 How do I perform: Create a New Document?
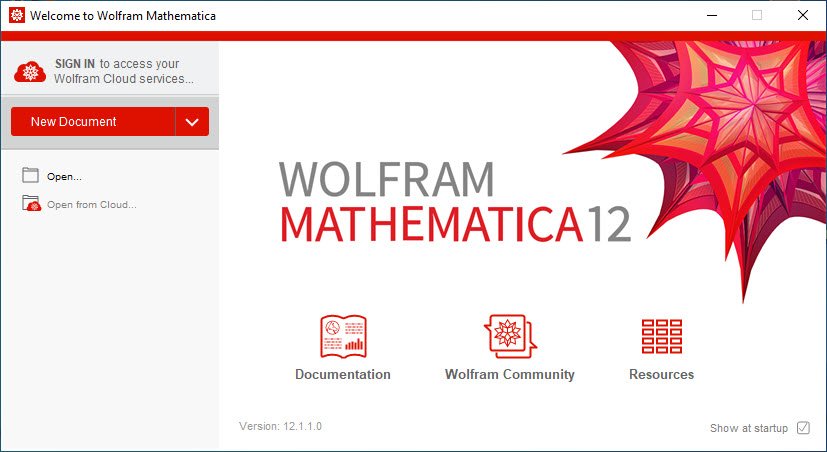click(93, 121)
